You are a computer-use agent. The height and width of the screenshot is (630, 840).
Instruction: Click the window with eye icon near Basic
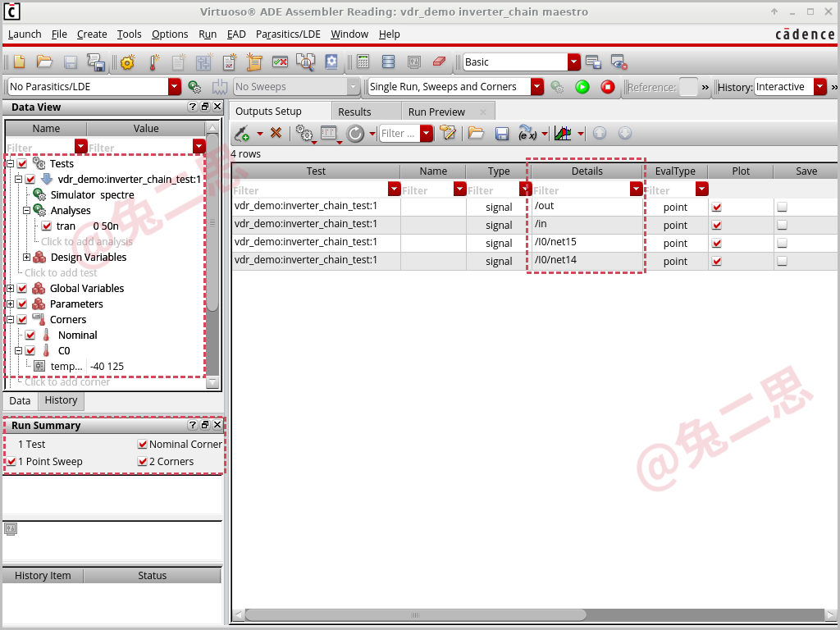click(619, 62)
